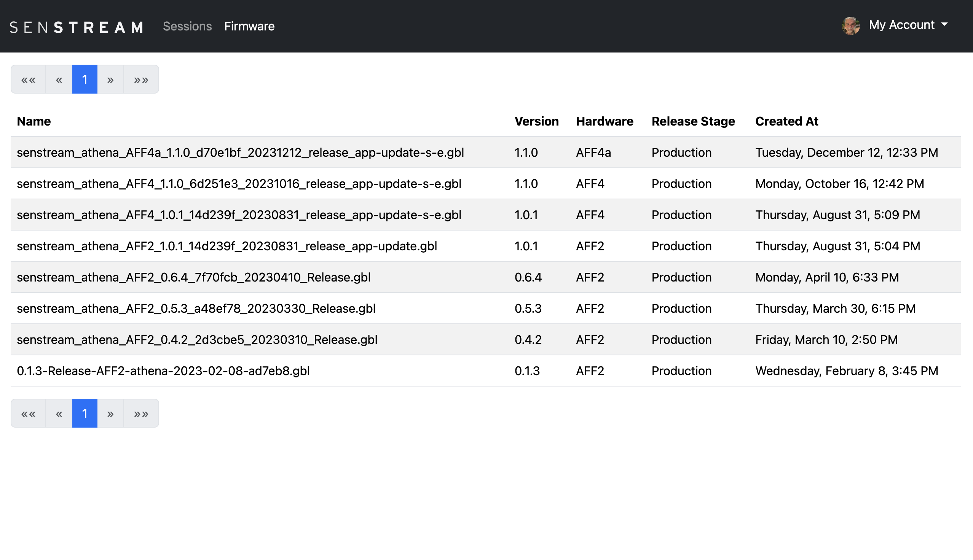Go to first page in bottom pagination
Viewport: 973px width, 560px height.
tap(29, 414)
